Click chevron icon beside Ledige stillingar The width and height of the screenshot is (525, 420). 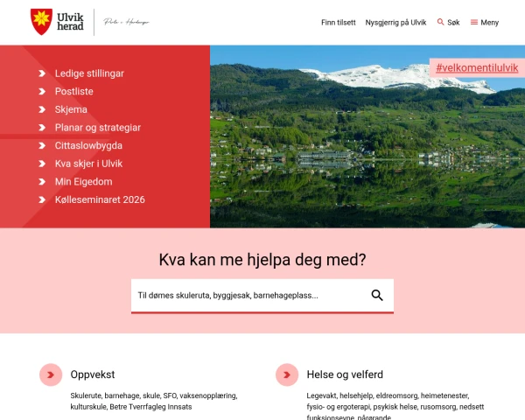[x=42, y=73]
